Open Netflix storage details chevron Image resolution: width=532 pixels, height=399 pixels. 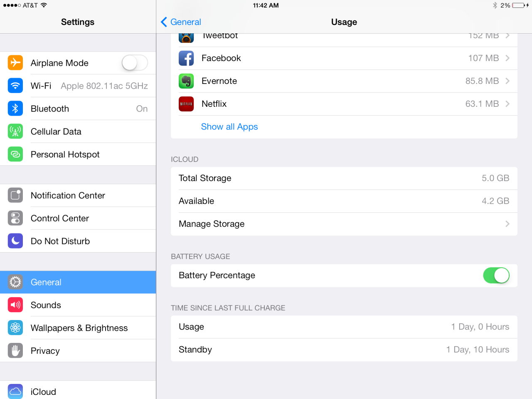pos(507,104)
